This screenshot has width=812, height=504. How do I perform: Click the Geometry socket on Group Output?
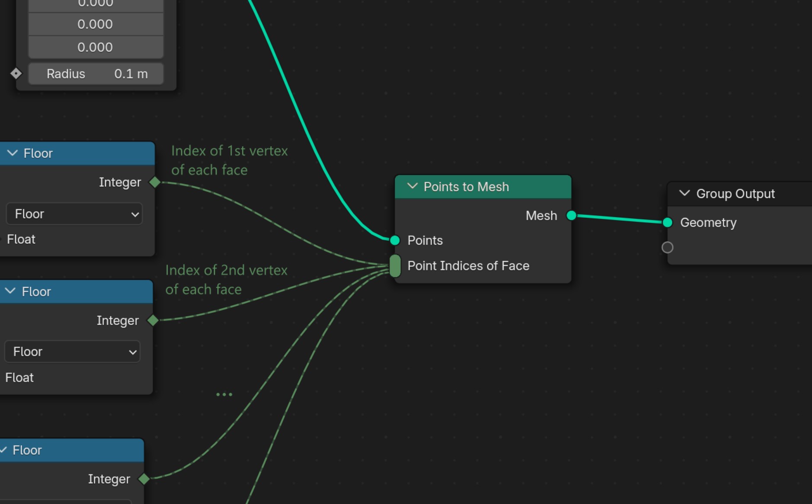(667, 223)
